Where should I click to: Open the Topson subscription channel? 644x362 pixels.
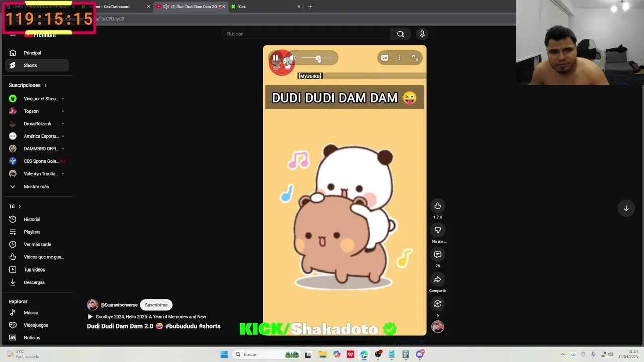pos(37,111)
